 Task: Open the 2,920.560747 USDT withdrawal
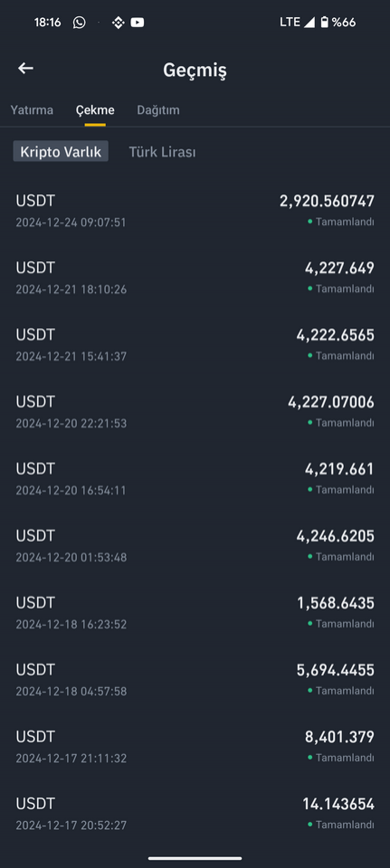[x=195, y=211]
